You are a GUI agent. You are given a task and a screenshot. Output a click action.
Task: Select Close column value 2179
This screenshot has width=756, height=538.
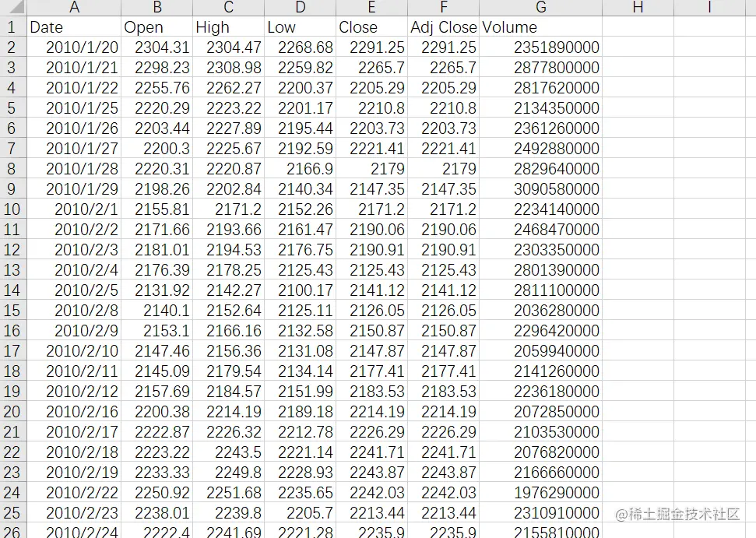pos(371,169)
